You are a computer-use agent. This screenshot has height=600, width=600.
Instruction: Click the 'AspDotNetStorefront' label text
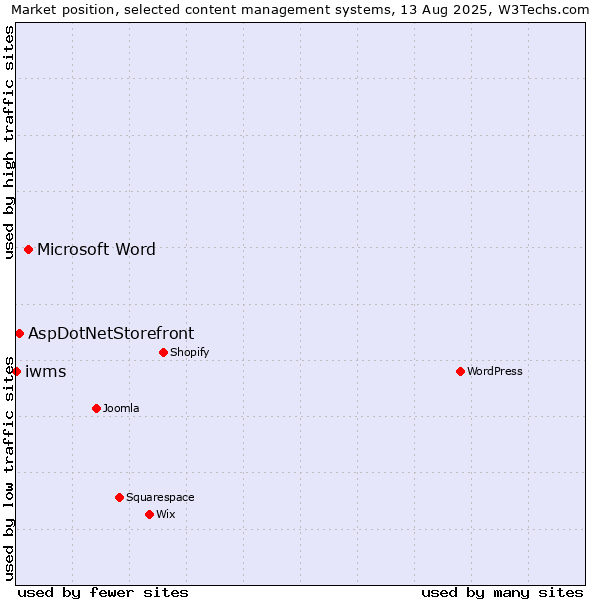click(x=111, y=333)
